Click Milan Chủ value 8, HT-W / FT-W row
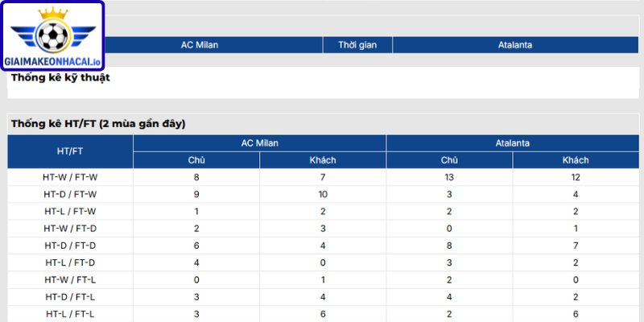 (x=196, y=177)
